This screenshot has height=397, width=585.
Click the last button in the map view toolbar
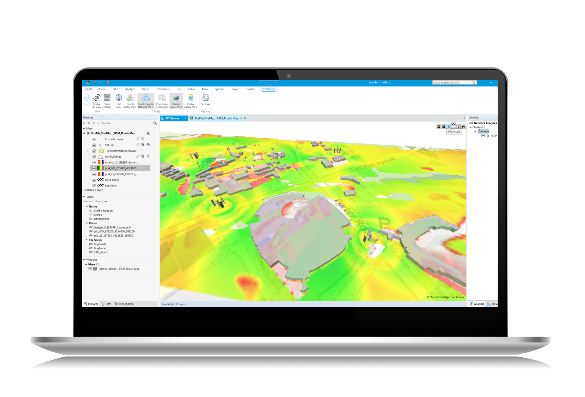(463, 126)
